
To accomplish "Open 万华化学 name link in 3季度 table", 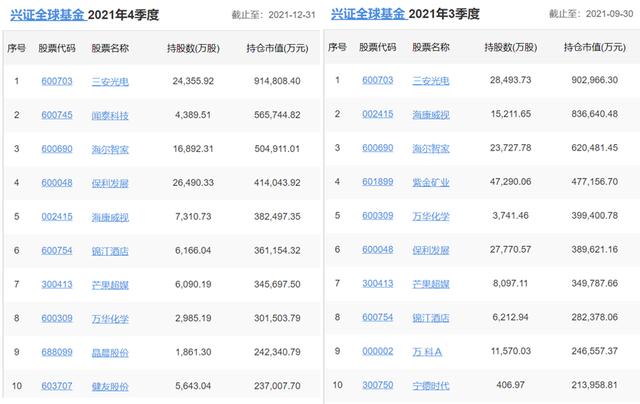I will [431, 216].
